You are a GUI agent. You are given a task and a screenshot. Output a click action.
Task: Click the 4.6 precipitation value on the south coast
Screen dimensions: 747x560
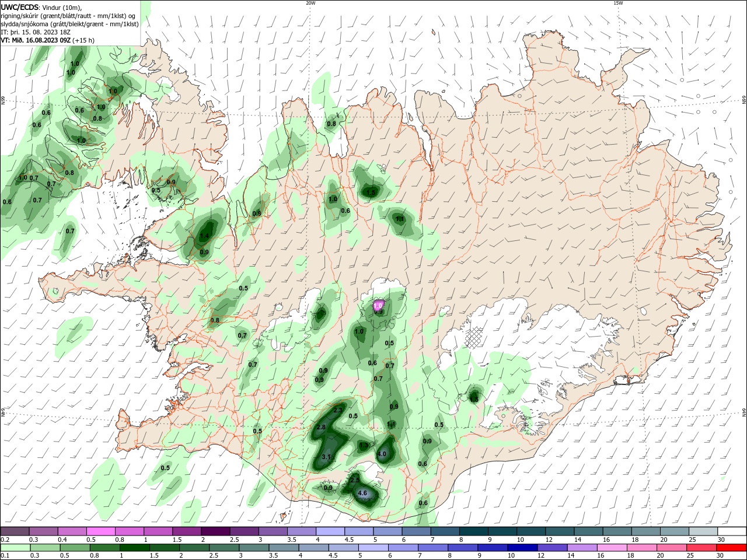click(362, 494)
